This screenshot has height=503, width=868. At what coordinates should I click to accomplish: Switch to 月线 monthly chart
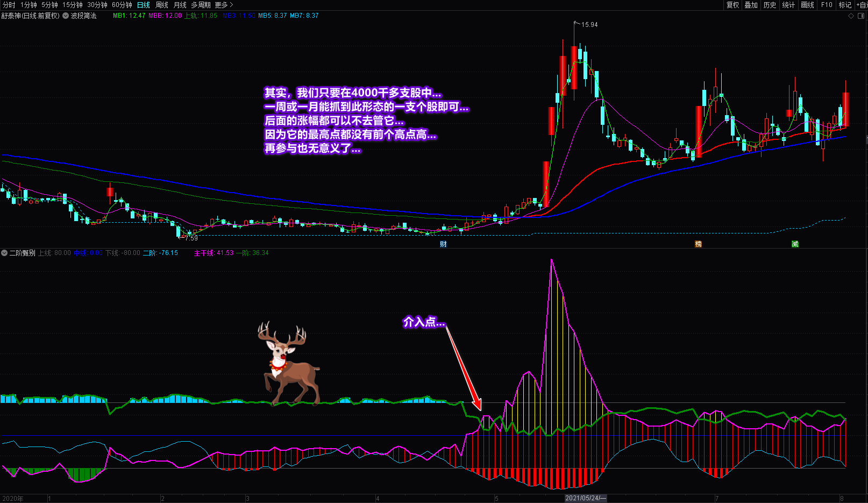tap(180, 5)
